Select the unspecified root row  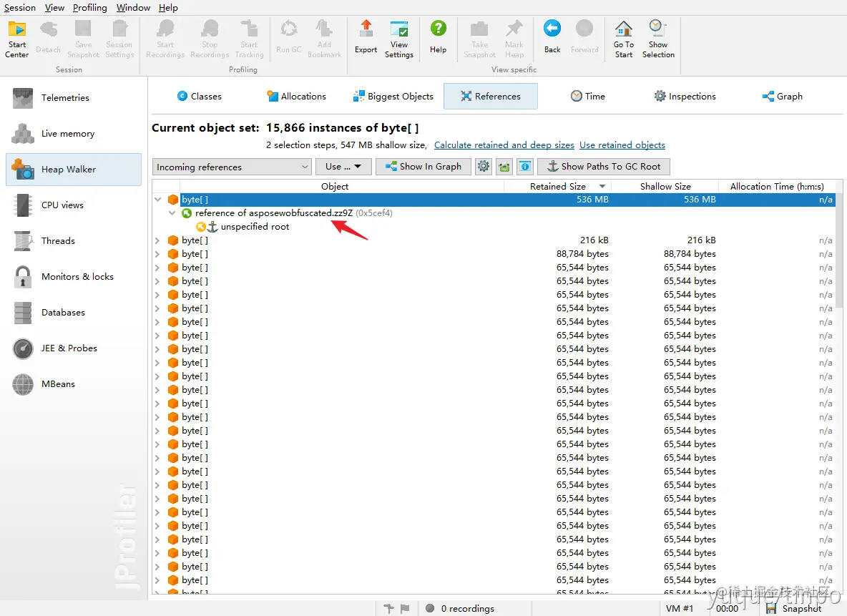494,227
